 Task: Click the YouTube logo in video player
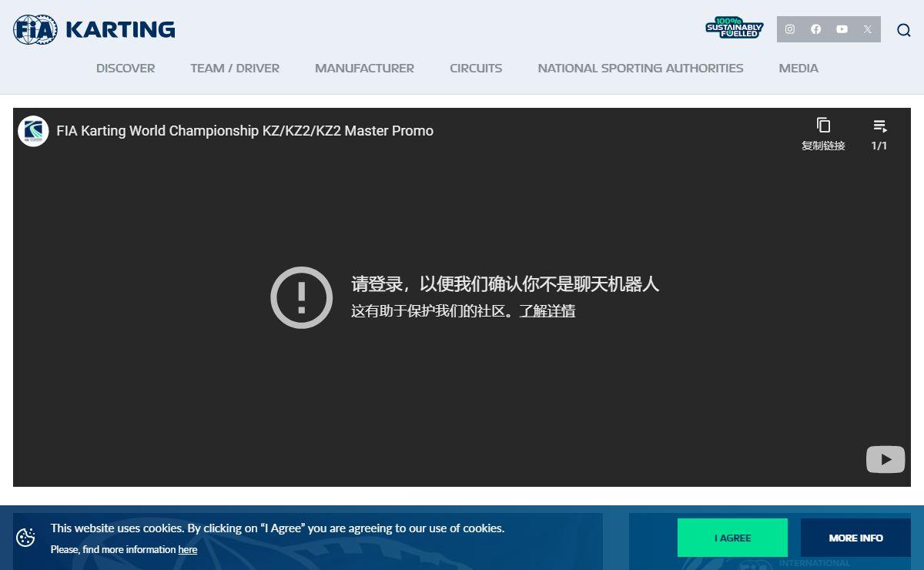885,460
